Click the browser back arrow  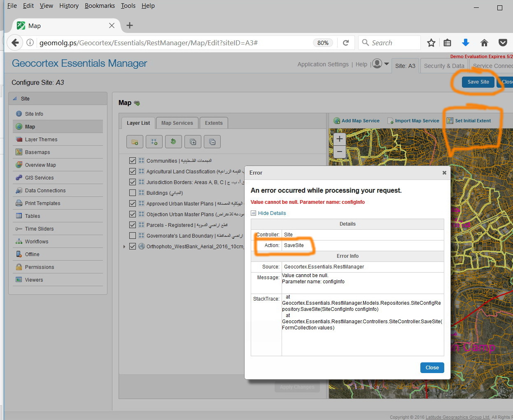pos(15,42)
